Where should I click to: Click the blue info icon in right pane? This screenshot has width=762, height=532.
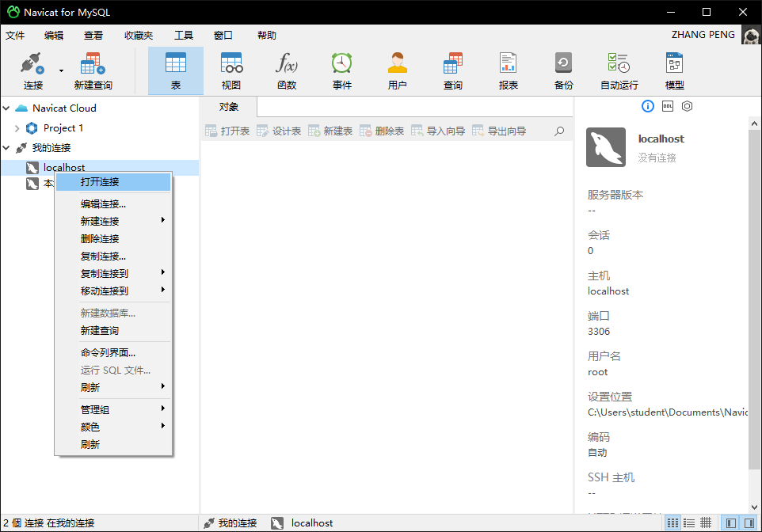click(x=647, y=106)
